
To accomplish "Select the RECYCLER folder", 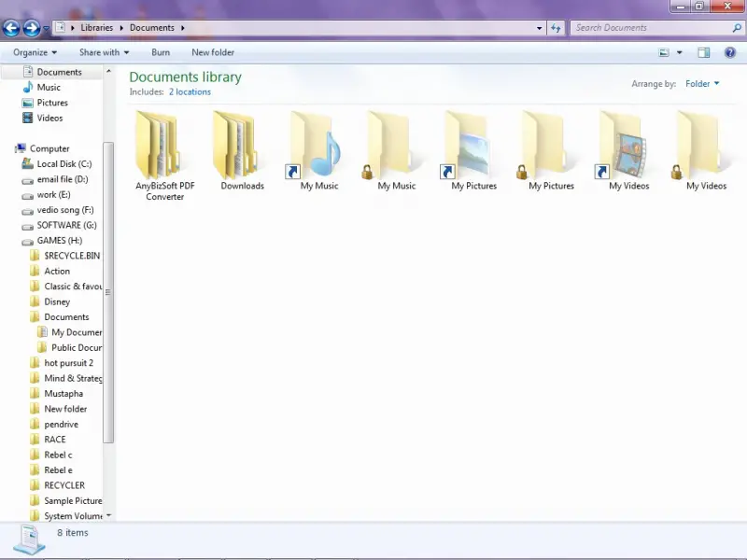I will click(x=57, y=485).
